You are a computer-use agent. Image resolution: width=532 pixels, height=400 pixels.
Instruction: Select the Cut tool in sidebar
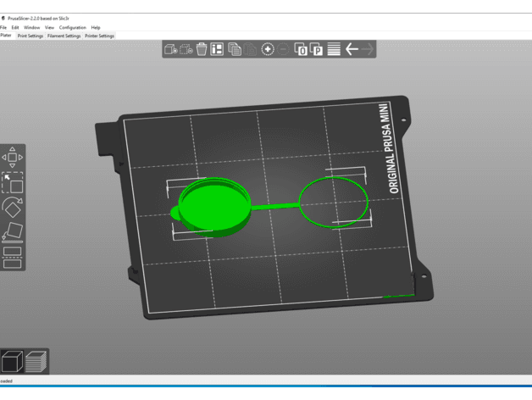coord(13,258)
